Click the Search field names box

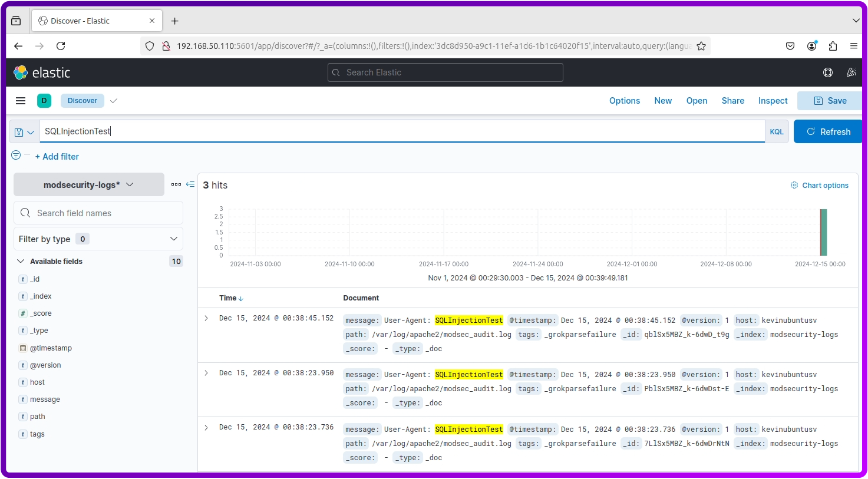tap(98, 213)
